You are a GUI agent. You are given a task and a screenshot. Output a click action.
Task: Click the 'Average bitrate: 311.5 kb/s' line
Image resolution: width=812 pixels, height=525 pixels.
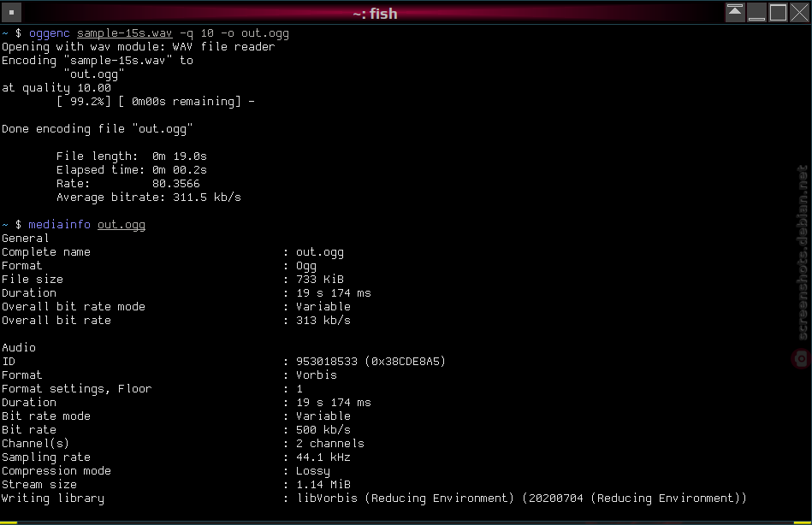(x=149, y=198)
